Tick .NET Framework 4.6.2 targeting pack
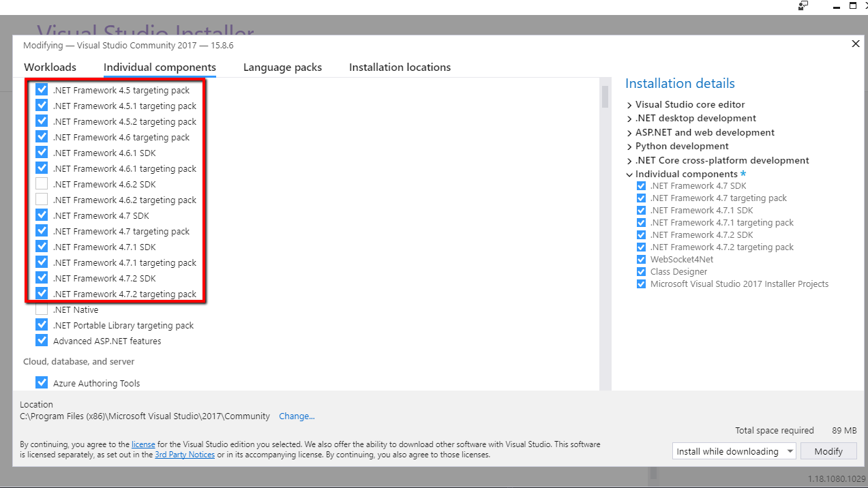 pos(42,200)
